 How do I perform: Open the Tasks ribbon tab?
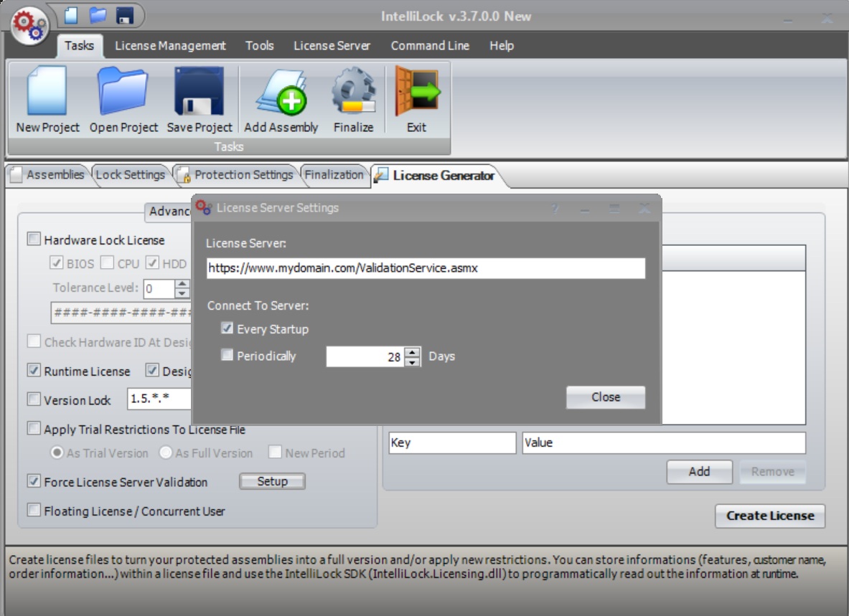(79, 45)
